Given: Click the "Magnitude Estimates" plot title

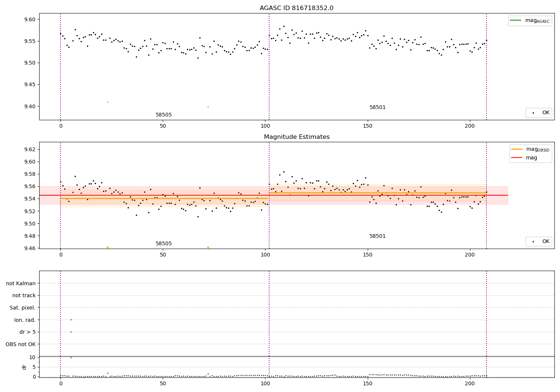Looking at the screenshot, I should tap(297, 137).
